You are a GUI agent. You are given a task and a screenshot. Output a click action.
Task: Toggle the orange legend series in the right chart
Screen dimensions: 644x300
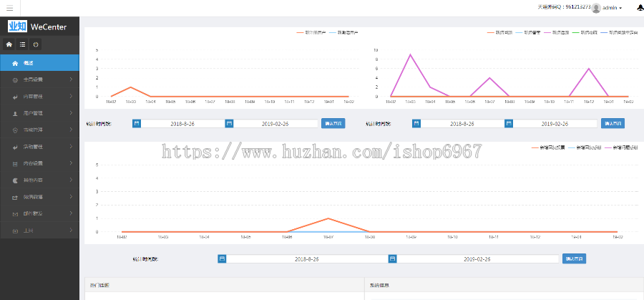[x=499, y=32]
